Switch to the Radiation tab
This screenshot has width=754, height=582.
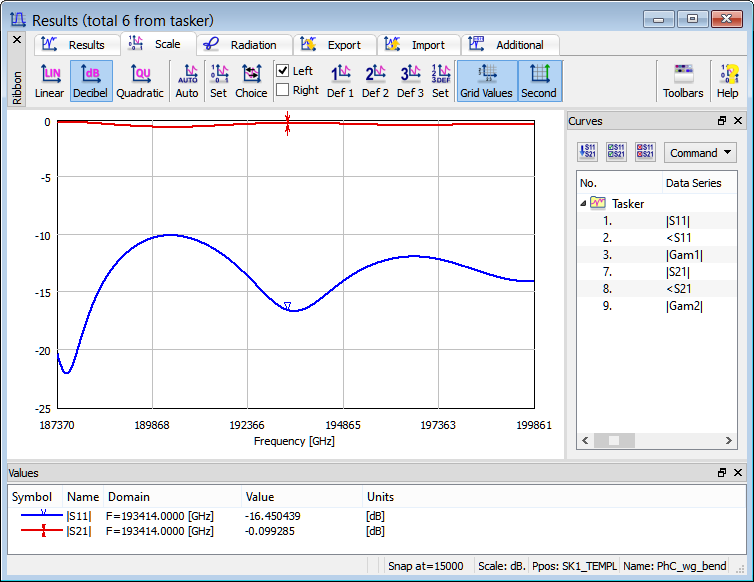click(x=244, y=45)
